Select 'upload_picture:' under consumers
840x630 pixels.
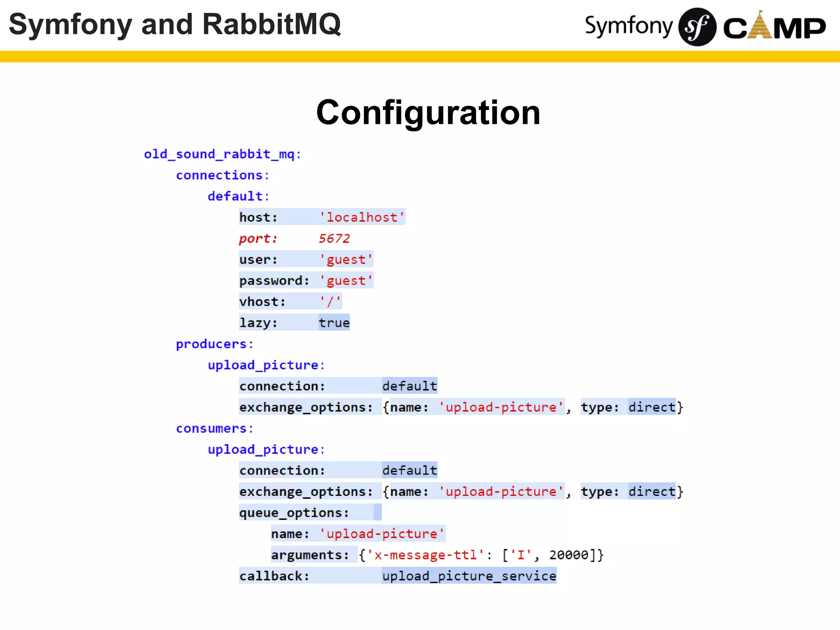coord(266,450)
